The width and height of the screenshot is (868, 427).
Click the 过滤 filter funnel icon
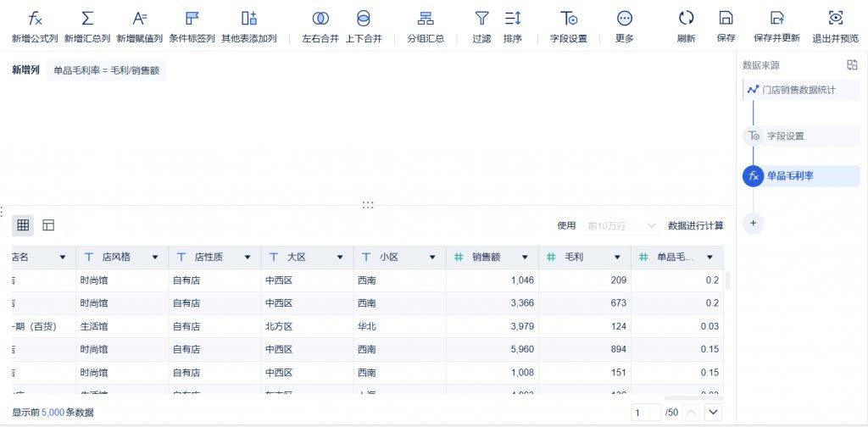click(481, 19)
